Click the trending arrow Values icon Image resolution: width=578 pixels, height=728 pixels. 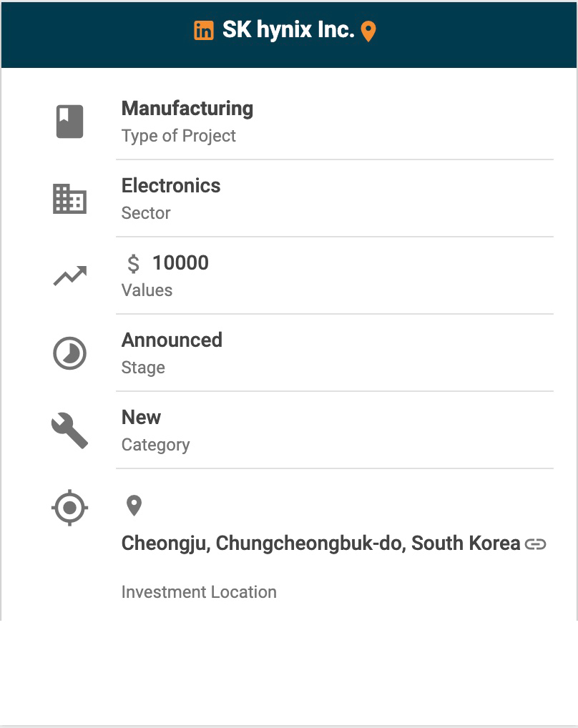pyautogui.click(x=70, y=276)
